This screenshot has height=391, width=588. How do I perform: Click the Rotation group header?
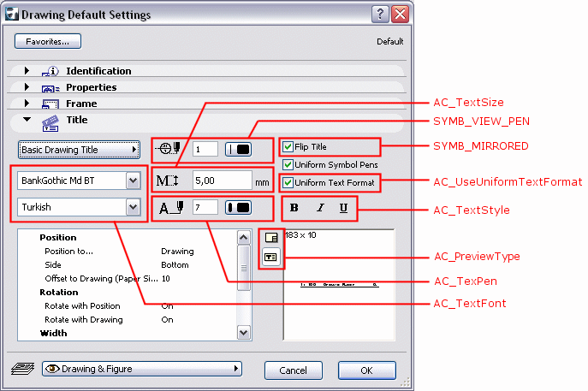(x=59, y=293)
